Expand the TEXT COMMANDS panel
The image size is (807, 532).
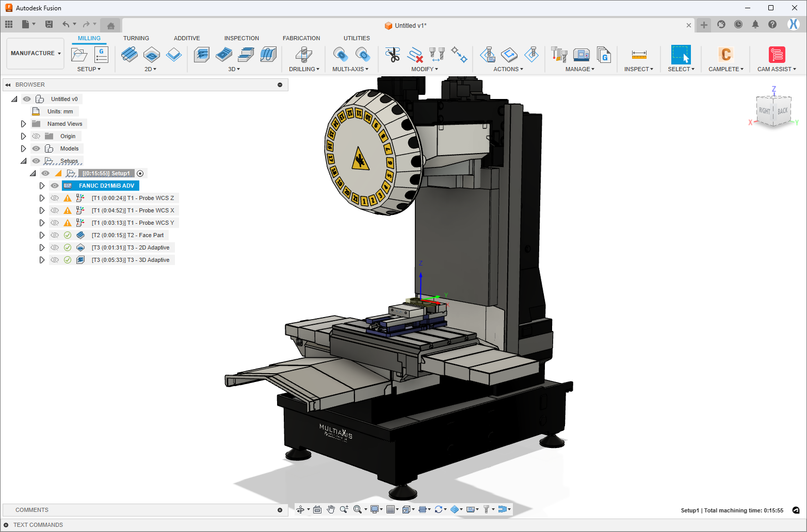coord(6,525)
